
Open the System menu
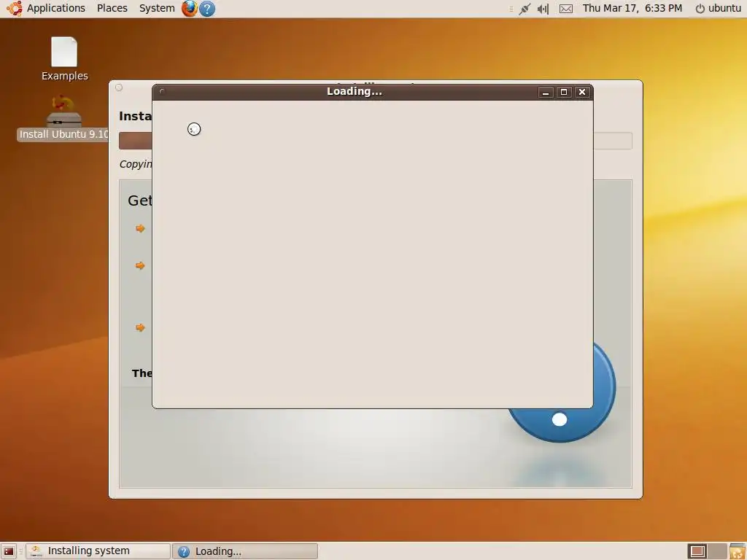157,8
